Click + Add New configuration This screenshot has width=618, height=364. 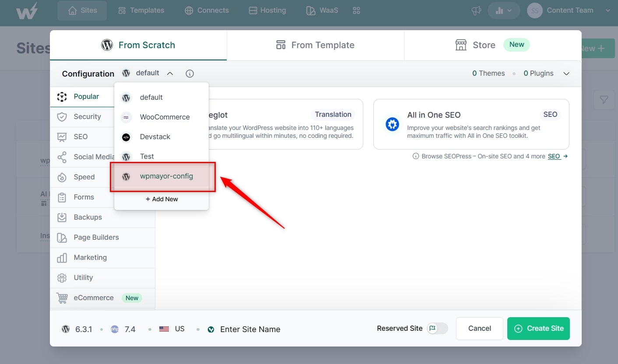tap(162, 199)
